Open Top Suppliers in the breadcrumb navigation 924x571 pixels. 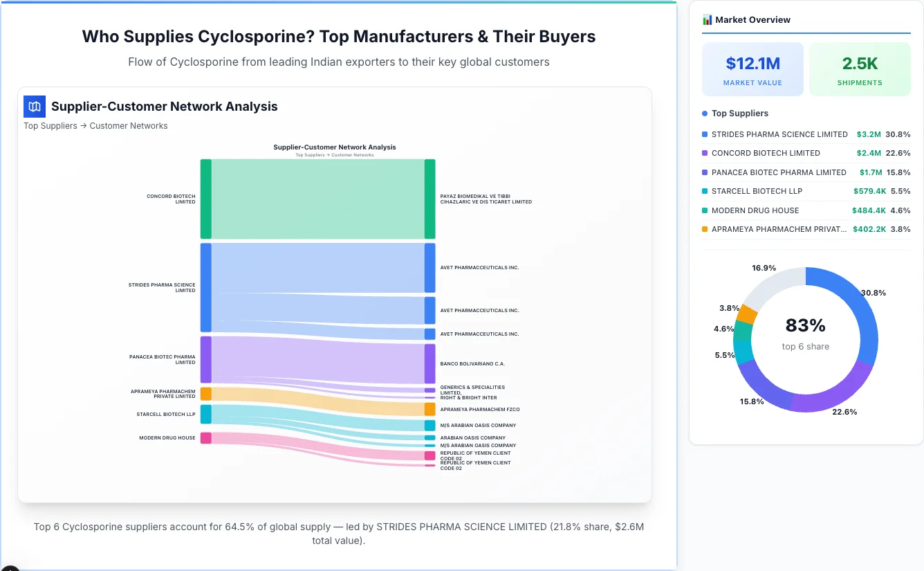[x=50, y=125]
